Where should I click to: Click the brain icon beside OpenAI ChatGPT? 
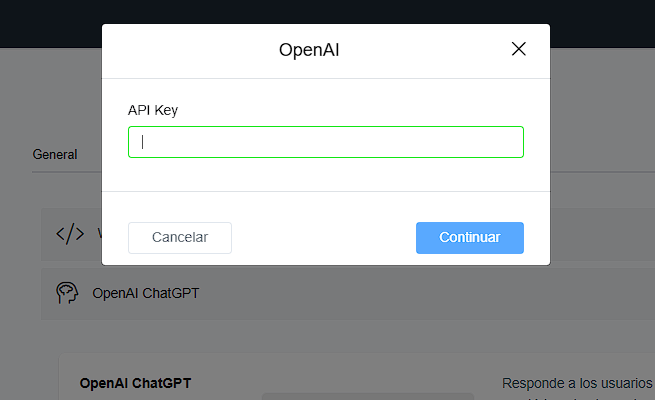(67, 293)
